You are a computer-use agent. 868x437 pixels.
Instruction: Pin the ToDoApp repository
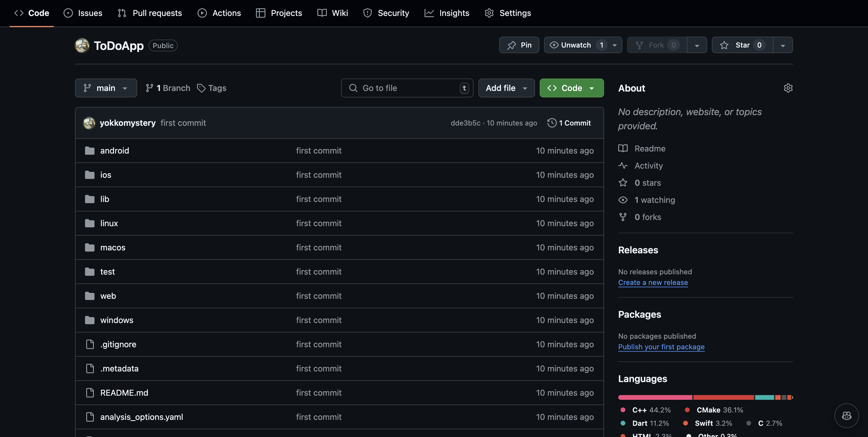tap(519, 45)
